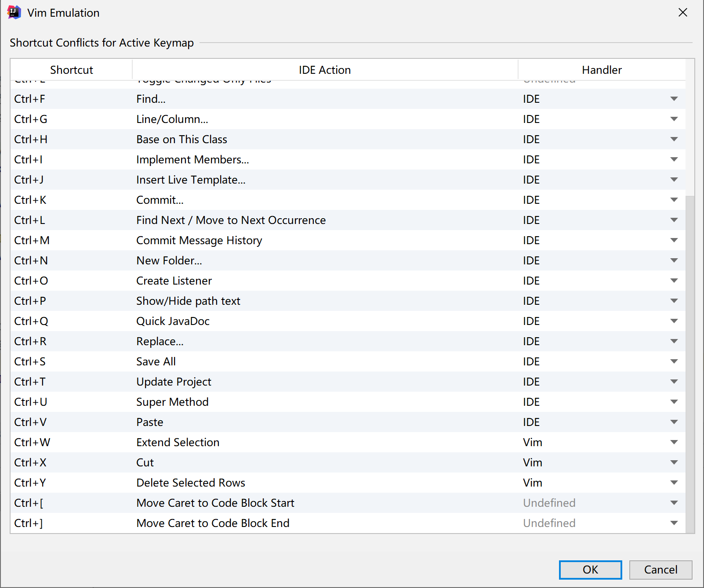Image resolution: width=704 pixels, height=588 pixels.
Task: Dismiss dialog with the Cancel button
Action: click(660, 570)
